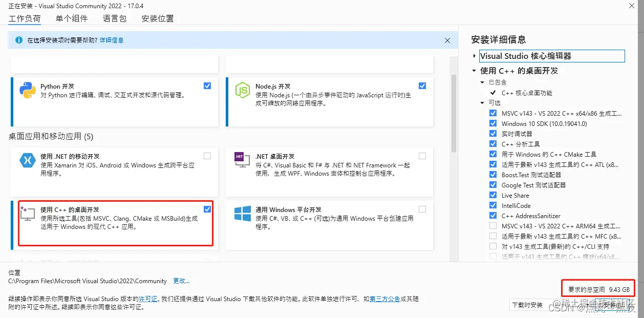Viewport: 644px width, 318px height.
Task: Uncheck the IntelliCode option
Action: (493, 205)
